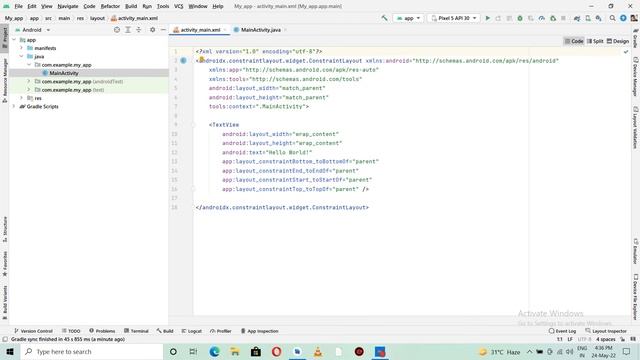Toggle the Favorites tool window stripe
This screenshot has width=640, height=360.
(4, 264)
